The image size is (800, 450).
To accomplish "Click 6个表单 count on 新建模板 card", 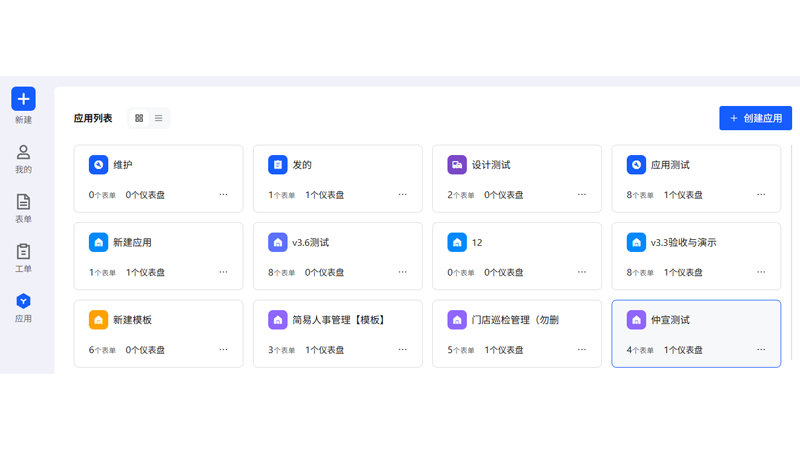I will point(102,350).
